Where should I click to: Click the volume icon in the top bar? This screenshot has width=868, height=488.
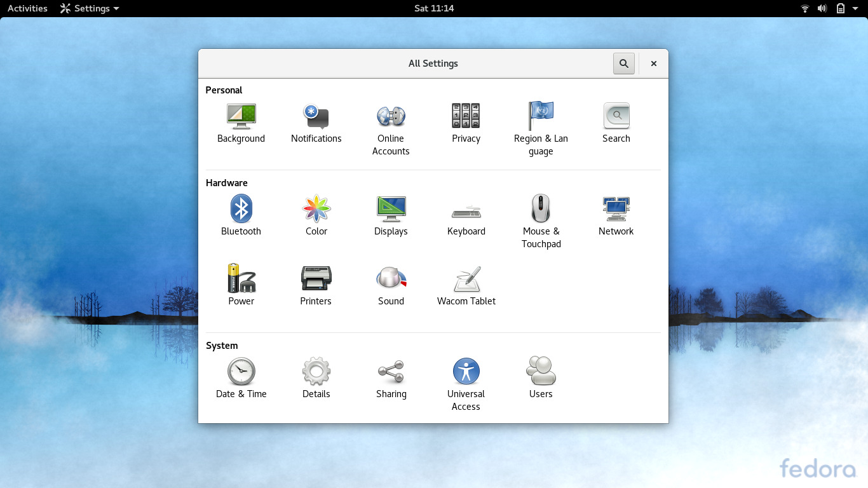coord(822,8)
